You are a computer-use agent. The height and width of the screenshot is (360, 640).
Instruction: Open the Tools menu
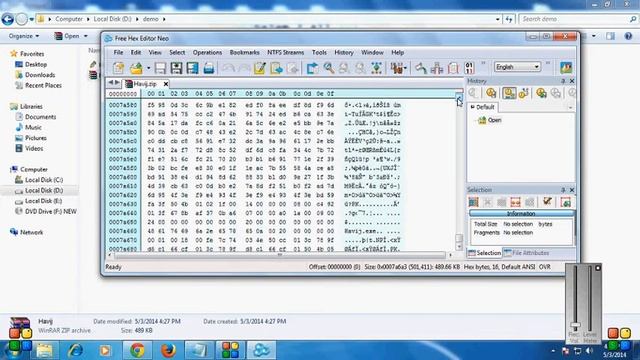click(319, 52)
